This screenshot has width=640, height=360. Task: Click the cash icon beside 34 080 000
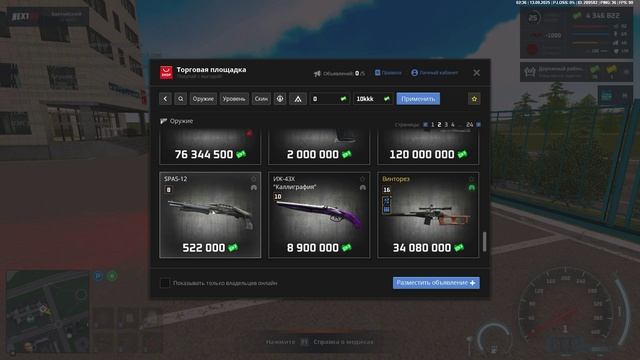tap(459, 248)
